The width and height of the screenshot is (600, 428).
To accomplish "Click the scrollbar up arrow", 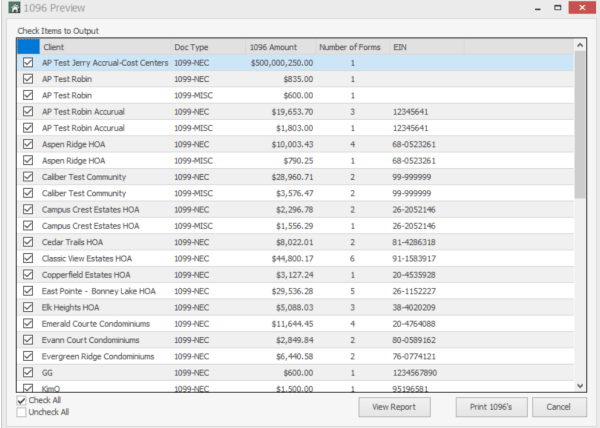I will (580, 45).
